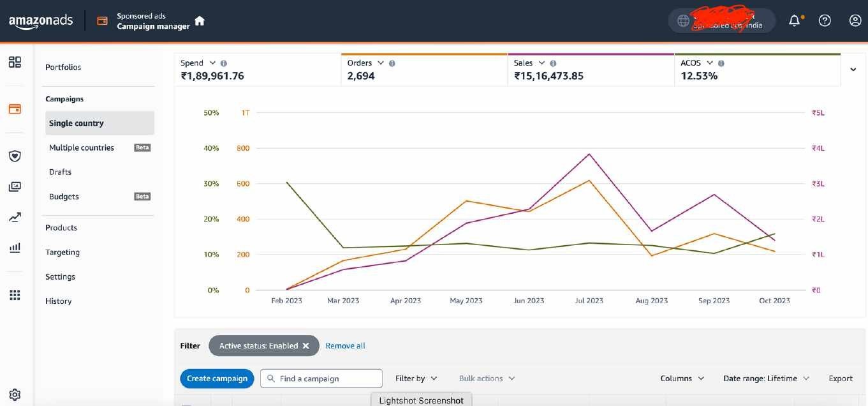Open the brand shield icon in left rail
This screenshot has width=868, height=406.
tap(15, 156)
